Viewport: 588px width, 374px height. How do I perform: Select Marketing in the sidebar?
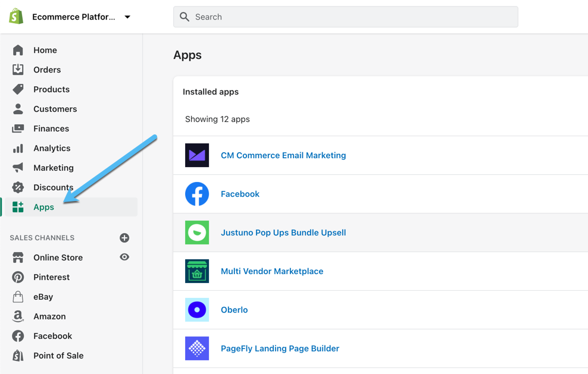(x=53, y=168)
